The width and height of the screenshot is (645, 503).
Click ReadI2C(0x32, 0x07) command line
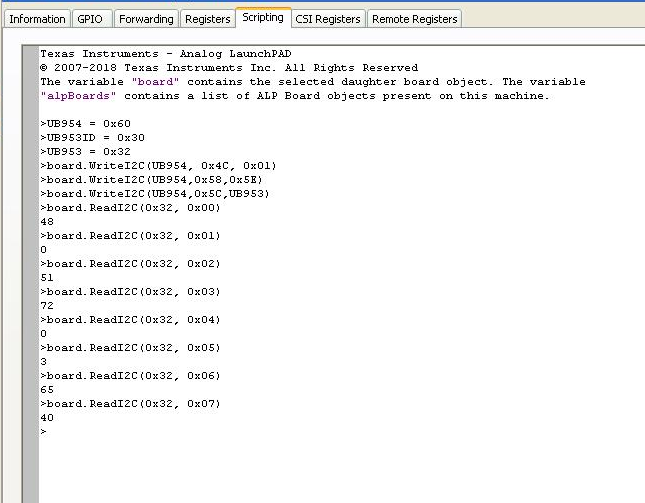click(130, 403)
